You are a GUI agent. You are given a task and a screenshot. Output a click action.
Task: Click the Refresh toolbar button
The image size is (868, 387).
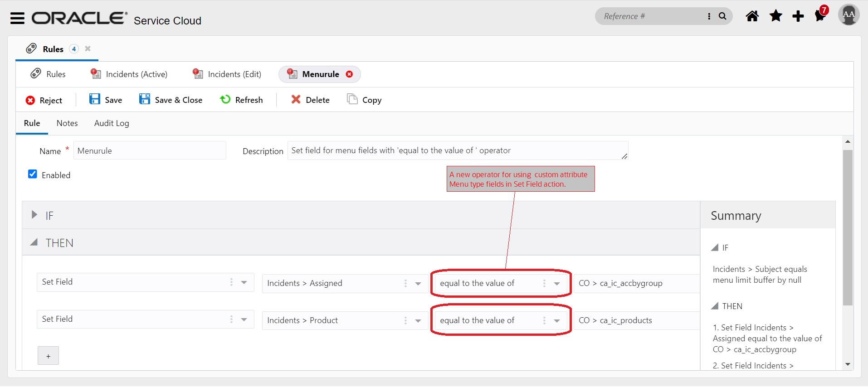pos(241,100)
